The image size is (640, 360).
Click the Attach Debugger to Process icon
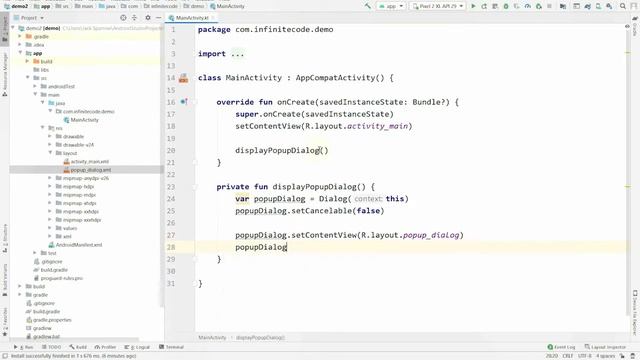coord(539,6)
